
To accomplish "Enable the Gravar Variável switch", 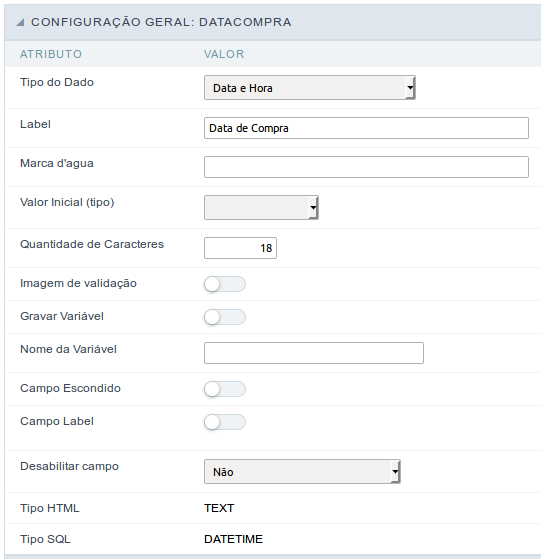I will [225, 317].
